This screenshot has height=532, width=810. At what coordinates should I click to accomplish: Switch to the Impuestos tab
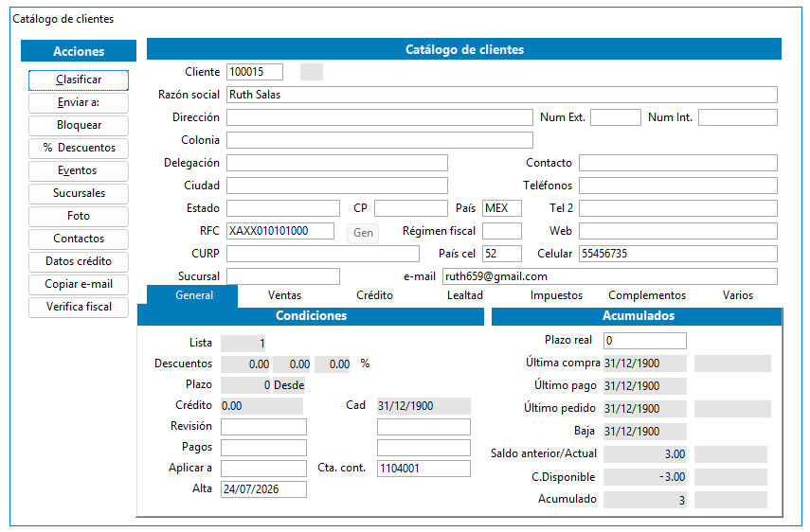pos(556,295)
